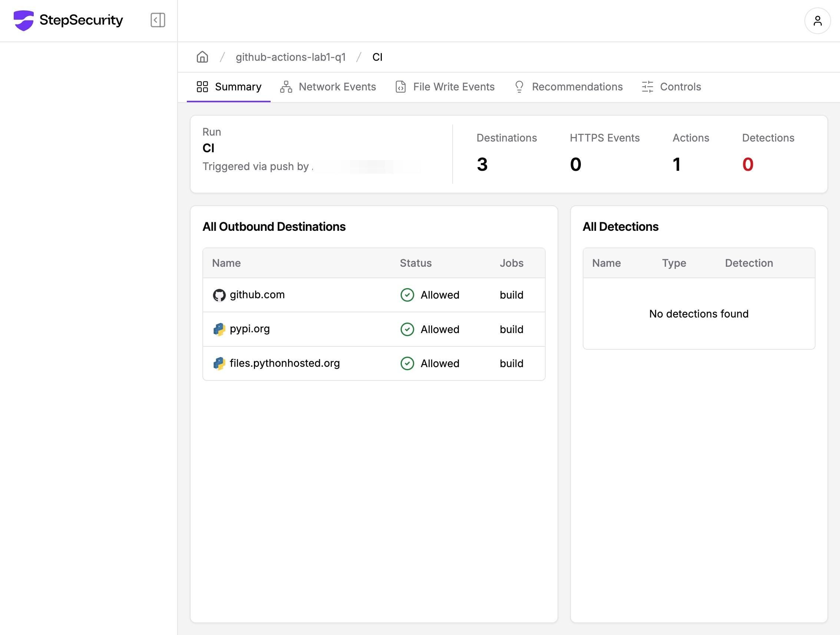Select the github.com destination name

(x=257, y=295)
